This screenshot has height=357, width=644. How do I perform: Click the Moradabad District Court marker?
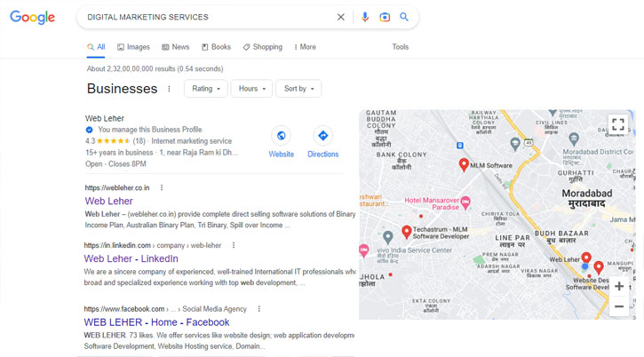(x=574, y=139)
